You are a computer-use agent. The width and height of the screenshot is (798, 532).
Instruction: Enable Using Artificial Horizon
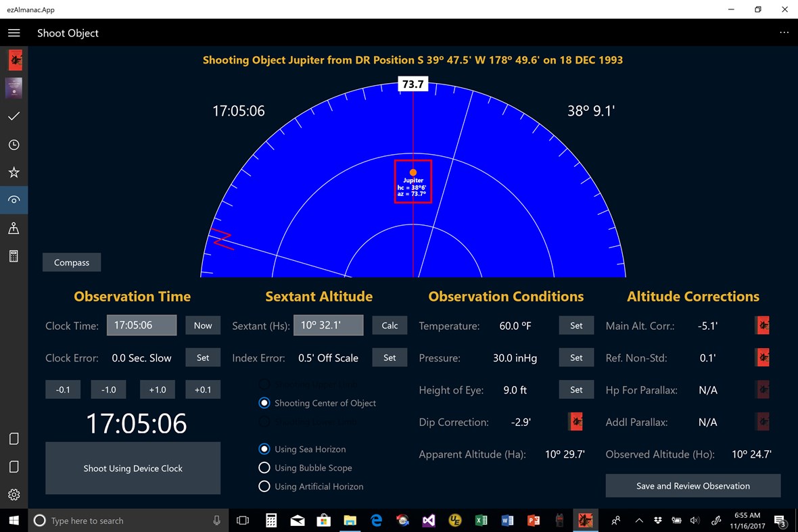point(264,486)
